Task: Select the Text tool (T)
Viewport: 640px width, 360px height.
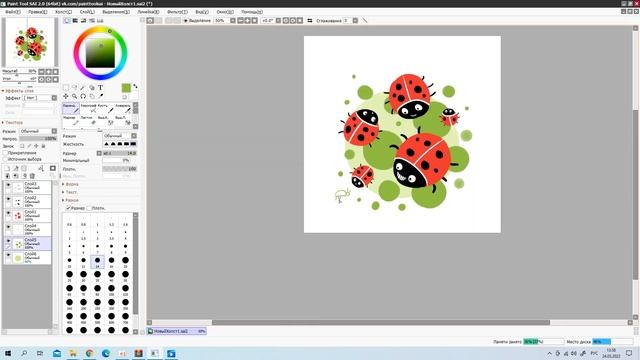Action: (100, 87)
